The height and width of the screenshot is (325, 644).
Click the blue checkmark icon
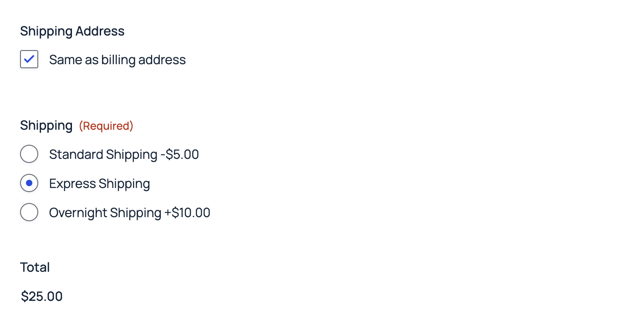pyautogui.click(x=29, y=59)
